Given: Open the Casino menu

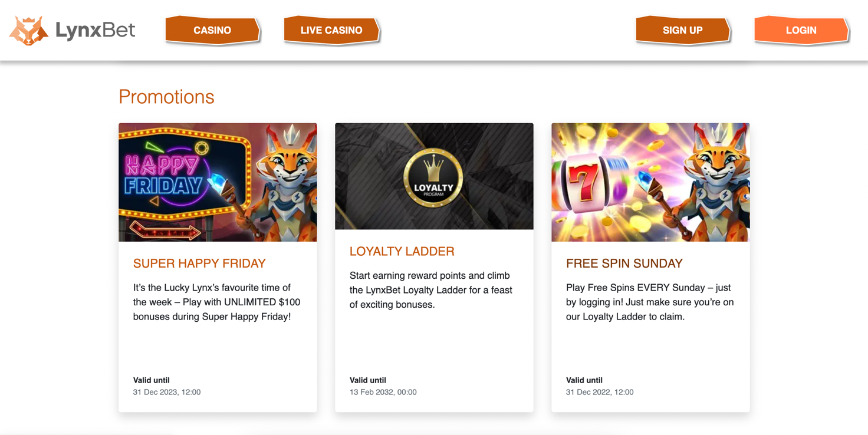Looking at the screenshot, I should coord(213,30).
